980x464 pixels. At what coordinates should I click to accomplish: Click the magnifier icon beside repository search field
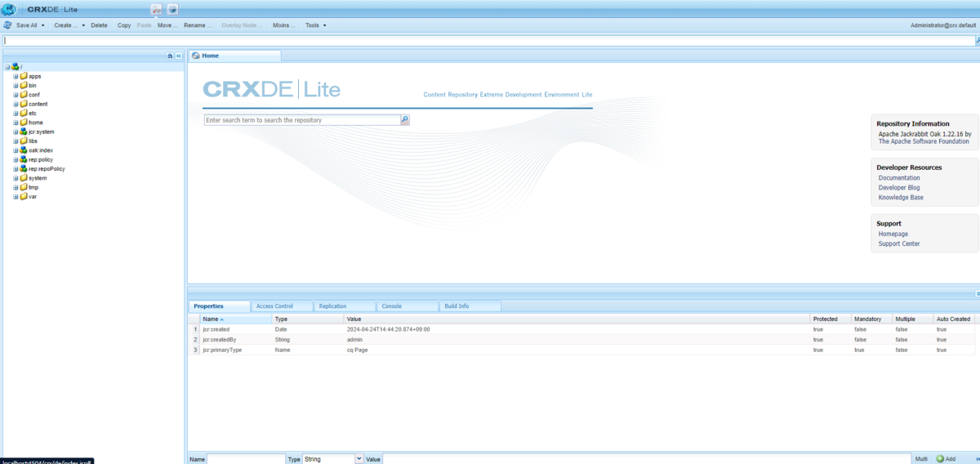coord(404,120)
